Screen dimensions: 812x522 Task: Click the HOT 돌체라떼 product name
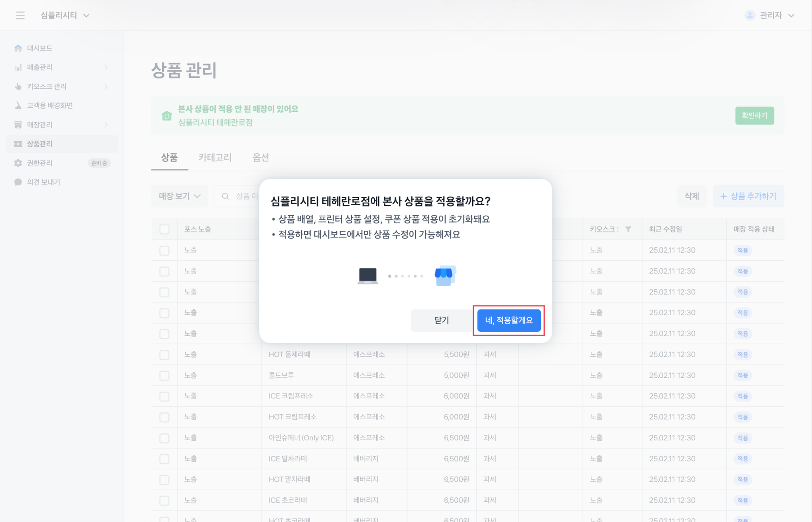pos(289,354)
